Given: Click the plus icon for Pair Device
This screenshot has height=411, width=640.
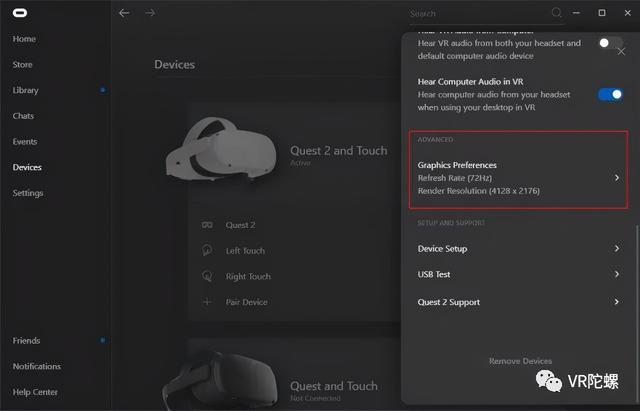Looking at the screenshot, I should [207, 302].
